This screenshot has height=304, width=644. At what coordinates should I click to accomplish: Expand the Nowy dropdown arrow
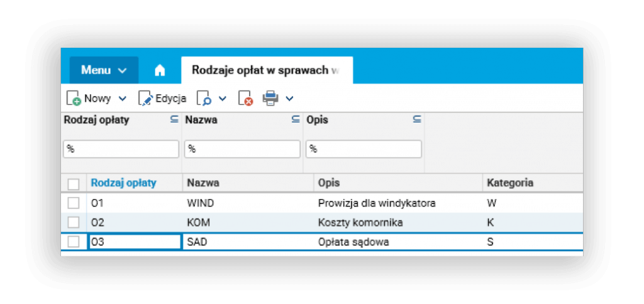pyautogui.click(x=123, y=99)
